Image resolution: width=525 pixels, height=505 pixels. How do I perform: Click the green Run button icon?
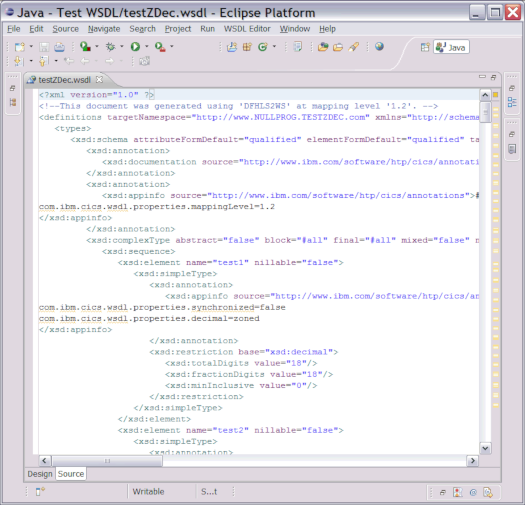pyautogui.click(x=135, y=47)
